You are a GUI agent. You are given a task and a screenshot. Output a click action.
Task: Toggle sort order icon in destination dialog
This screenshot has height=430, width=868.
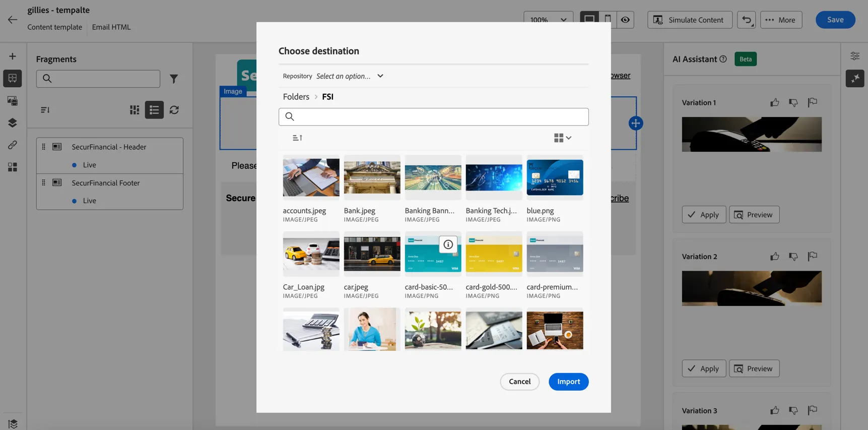297,138
